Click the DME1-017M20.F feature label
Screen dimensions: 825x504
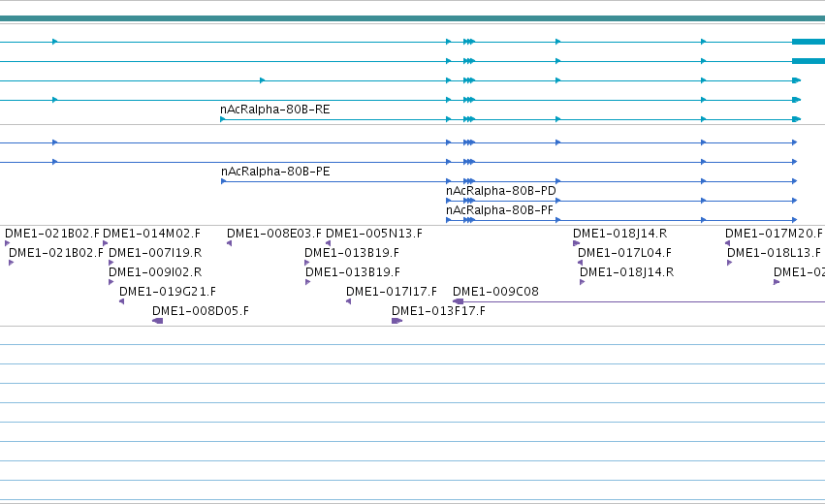(x=774, y=234)
